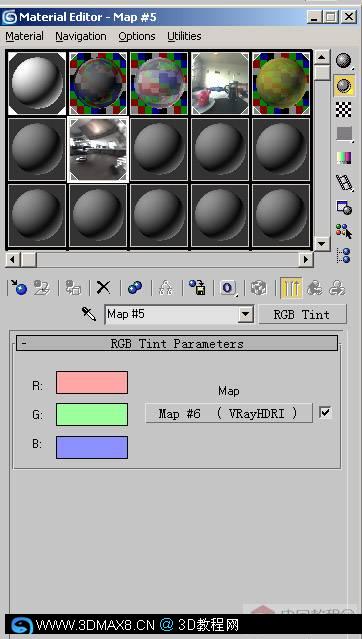The height and width of the screenshot is (639, 362).
Task: Click the Make Material Copy icon
Action: pos(135,288)
